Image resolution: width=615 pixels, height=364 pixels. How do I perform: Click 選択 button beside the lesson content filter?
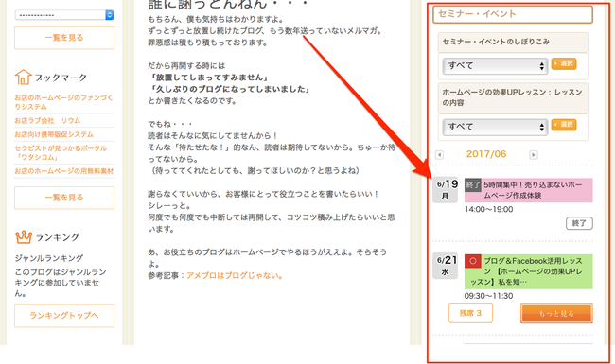pos(564,125)
